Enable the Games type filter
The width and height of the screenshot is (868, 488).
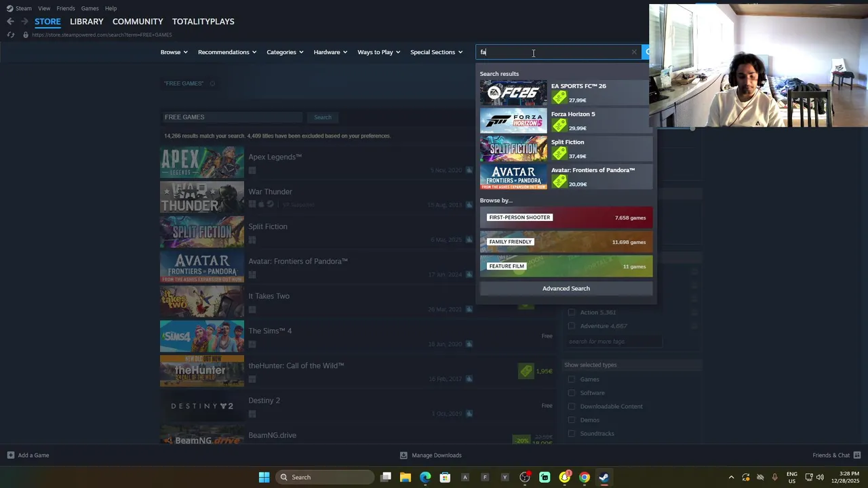tap(571, 380)
